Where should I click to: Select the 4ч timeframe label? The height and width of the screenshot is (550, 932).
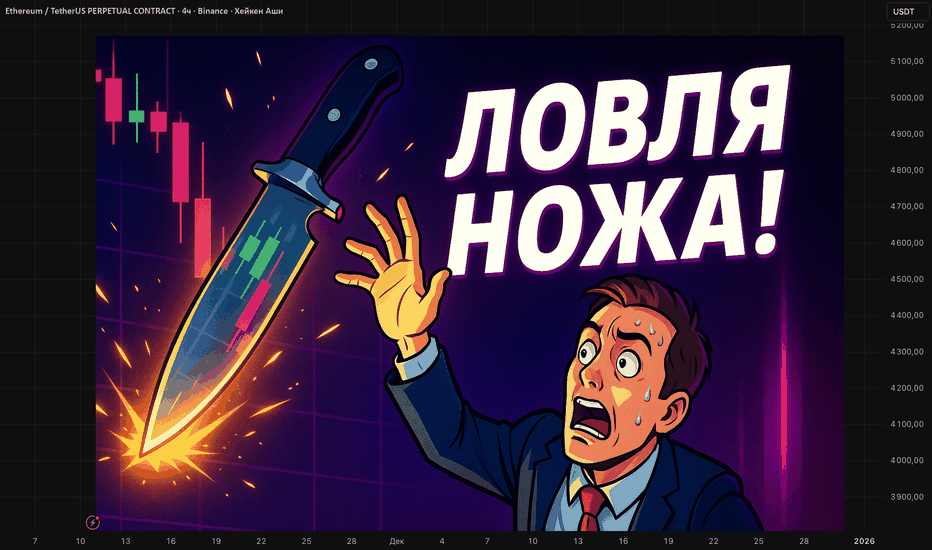point(187,12)
